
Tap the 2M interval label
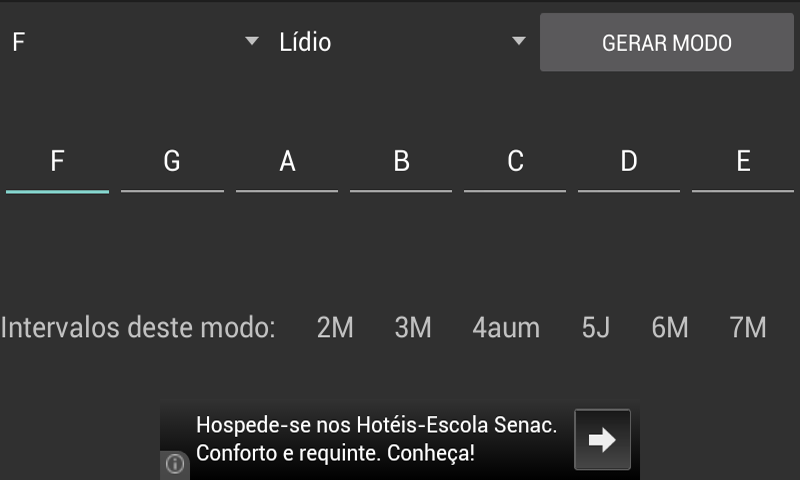pyautogui.click(x=335, y=327)
